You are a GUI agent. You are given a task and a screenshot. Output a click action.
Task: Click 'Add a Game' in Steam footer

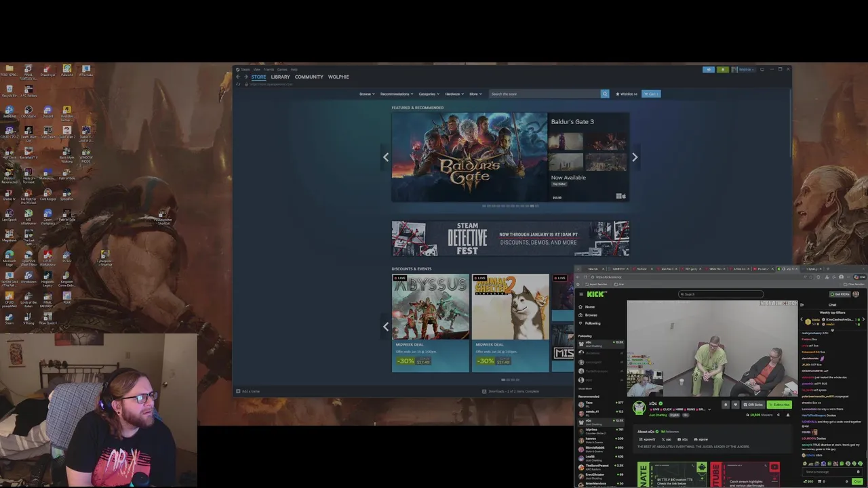[x=248, y=391]
